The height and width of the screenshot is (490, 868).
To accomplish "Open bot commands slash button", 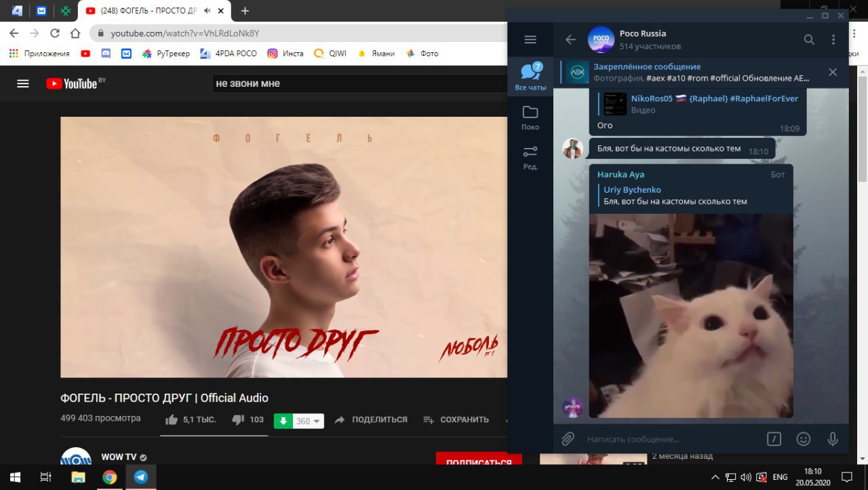I will (x=774, y=439).
